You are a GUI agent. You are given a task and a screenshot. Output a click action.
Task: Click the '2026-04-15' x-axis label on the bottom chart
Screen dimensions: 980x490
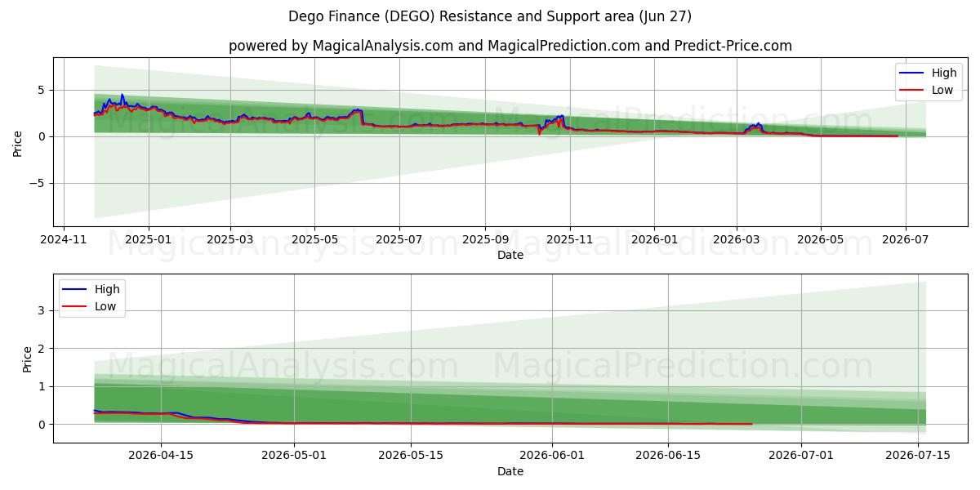161,457
